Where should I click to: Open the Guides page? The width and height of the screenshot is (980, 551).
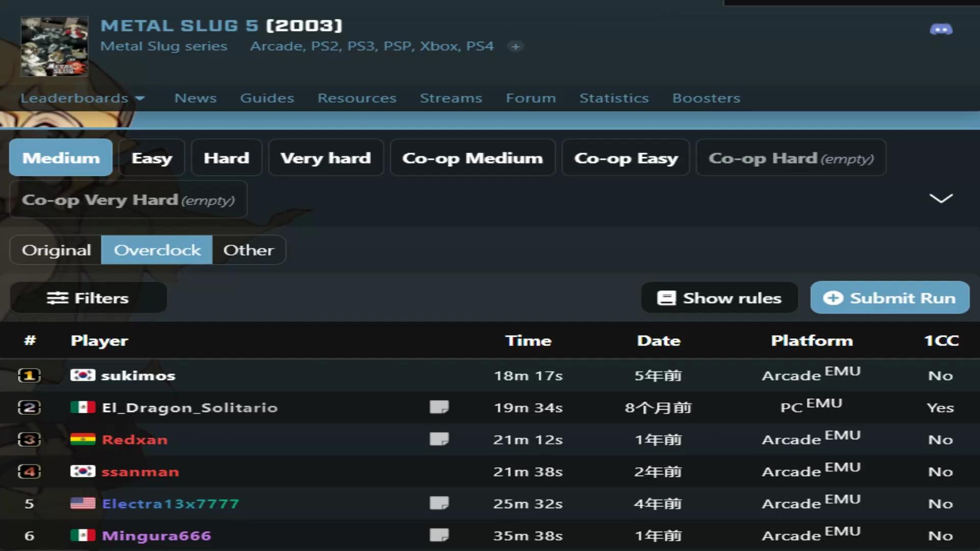[x=267, y=98]
